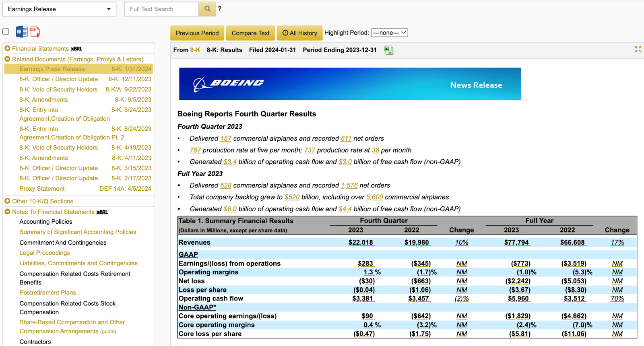
Task: Click the Boeing News Release banner
Action: tap(350, 84)
